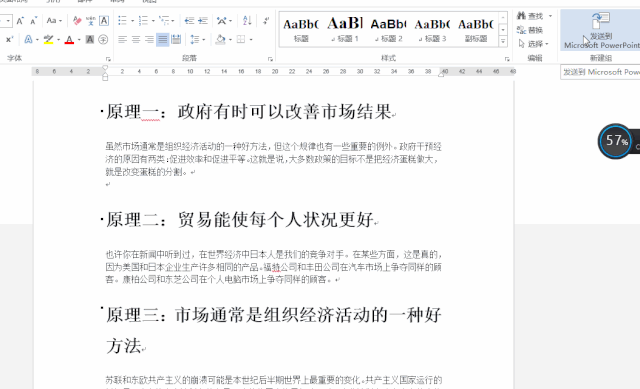Click the Grow Font icon

[x=20, y=20]
